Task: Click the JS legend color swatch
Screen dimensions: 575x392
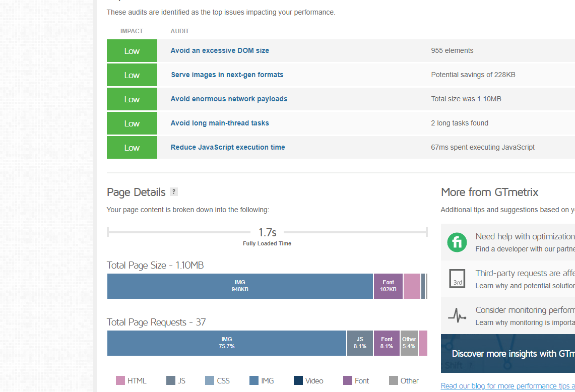Action: (170, 380)
